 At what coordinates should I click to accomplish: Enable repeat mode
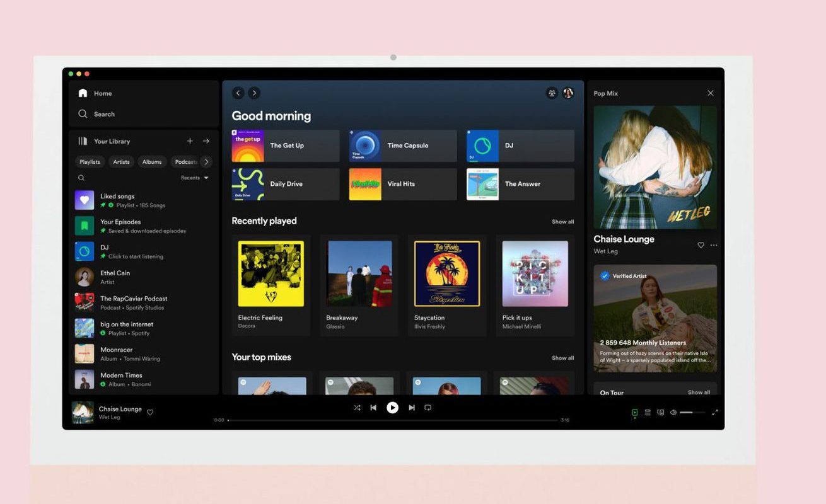pos(428,408)
